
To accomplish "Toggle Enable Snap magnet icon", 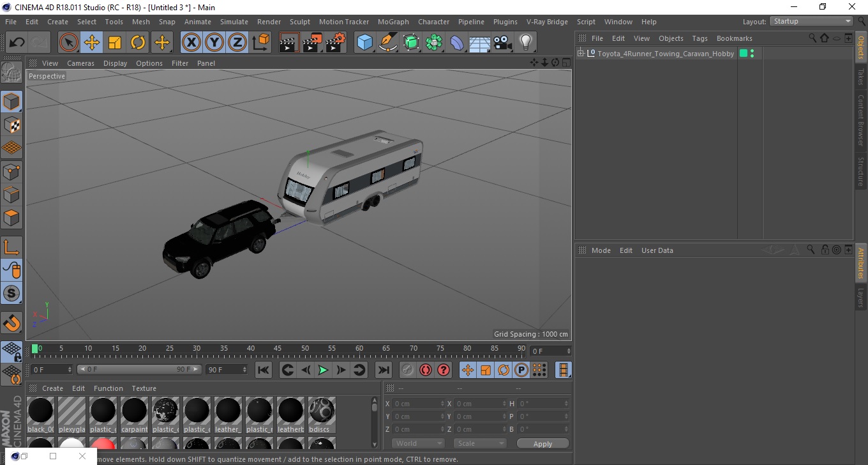I will point(11,323).
